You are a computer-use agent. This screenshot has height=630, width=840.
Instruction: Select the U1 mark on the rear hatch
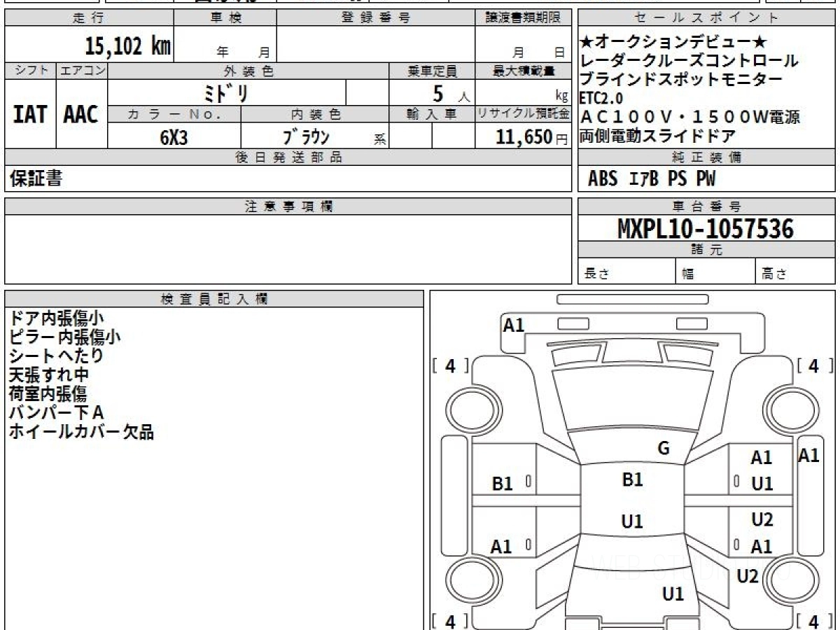point(673,594)
